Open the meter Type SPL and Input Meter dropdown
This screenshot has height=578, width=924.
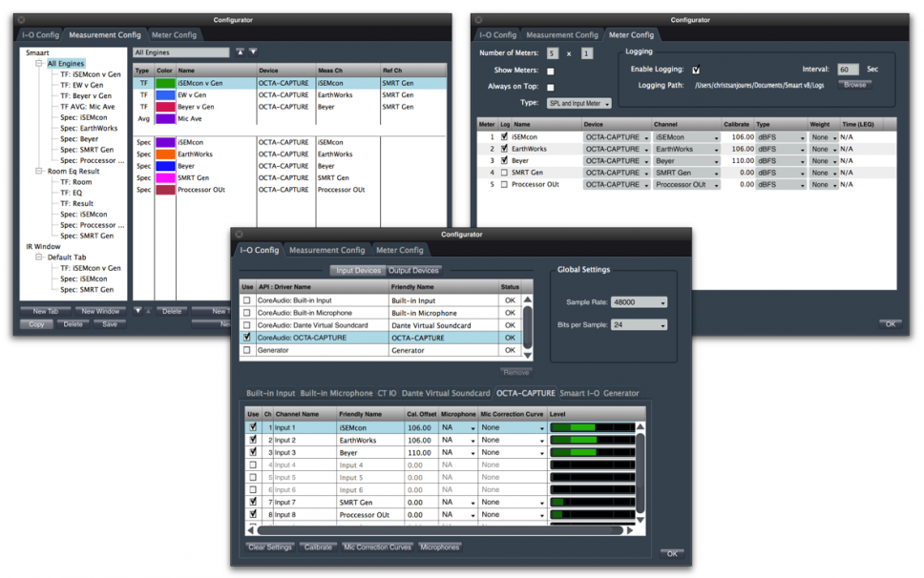tap(579, 103)
